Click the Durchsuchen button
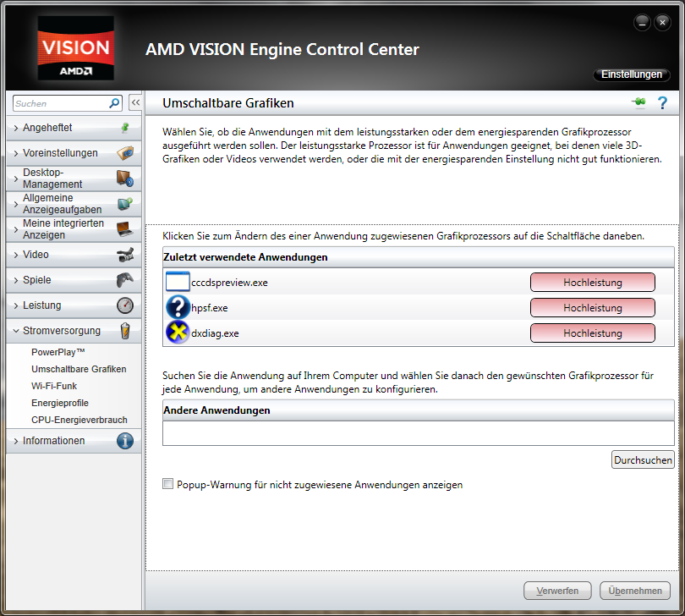The height and width of the screenshot is (616, 685). tap(643, 459)
